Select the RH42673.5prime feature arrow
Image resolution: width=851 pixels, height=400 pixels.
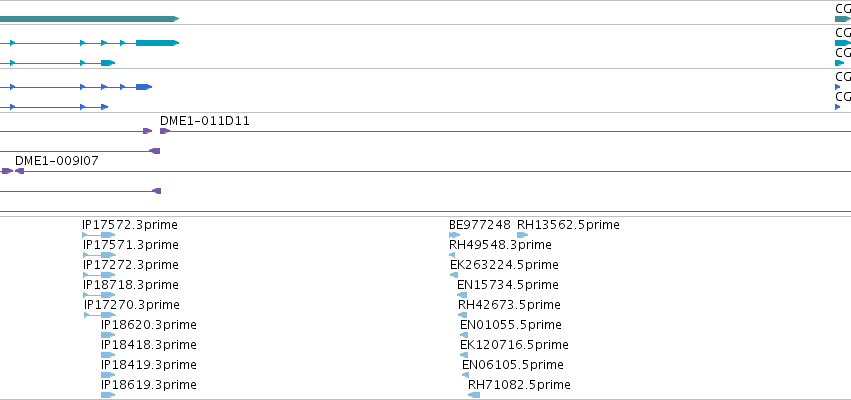(x=462, y=315)
